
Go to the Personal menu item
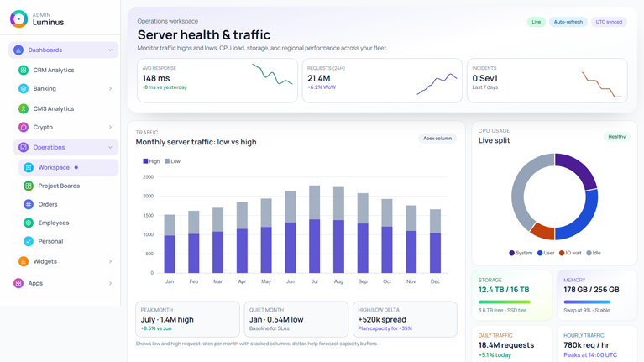(x=50, y=241)
